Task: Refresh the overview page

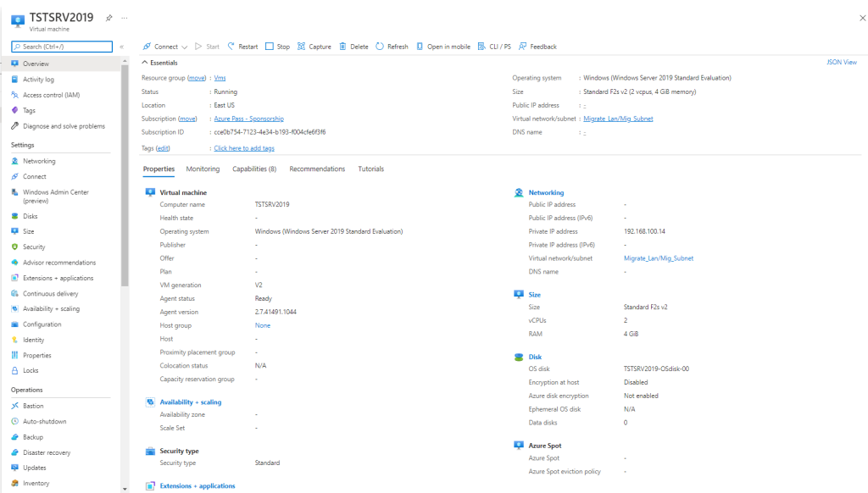Action: point(392,47)
